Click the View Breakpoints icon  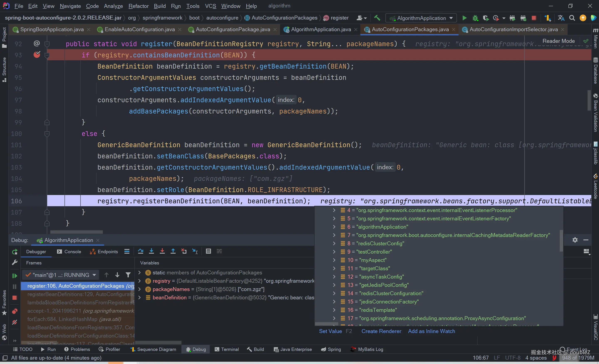pyautogui.click(x=15, y=311)
